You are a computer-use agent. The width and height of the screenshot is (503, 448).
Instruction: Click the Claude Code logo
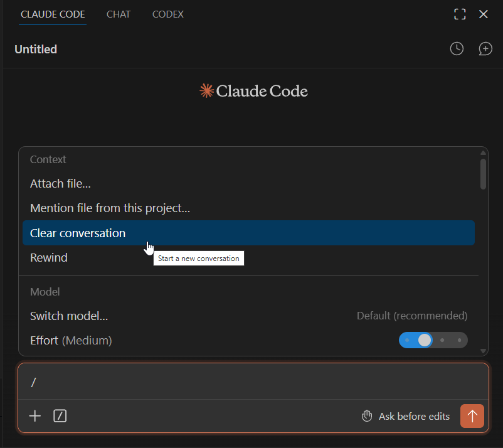tap(253, 92)
